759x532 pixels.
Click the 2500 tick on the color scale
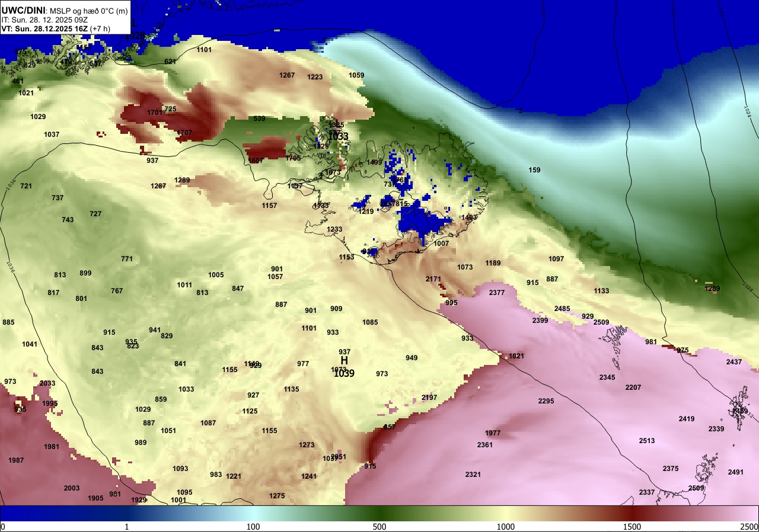click(x=750, y=527)
